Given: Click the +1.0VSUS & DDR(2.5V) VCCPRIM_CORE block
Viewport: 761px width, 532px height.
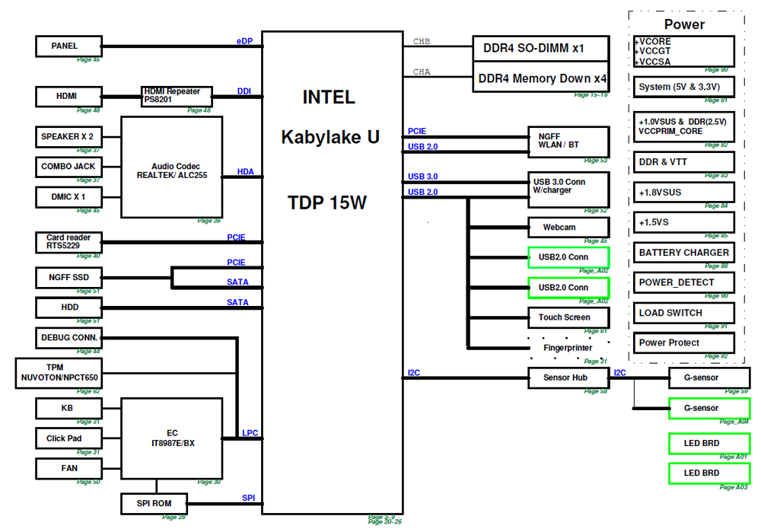Looking at the screenshot, I should (x=684, y=126).
